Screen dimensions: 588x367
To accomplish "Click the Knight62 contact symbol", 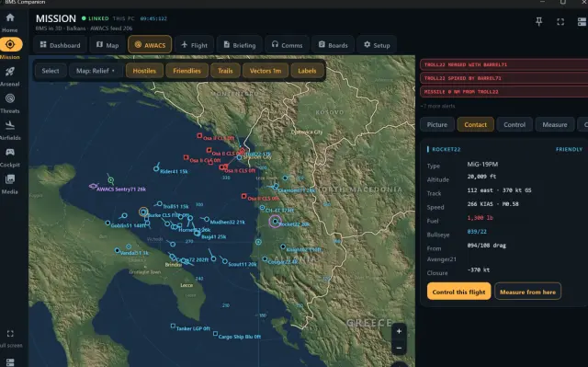I will pos(283,247).
